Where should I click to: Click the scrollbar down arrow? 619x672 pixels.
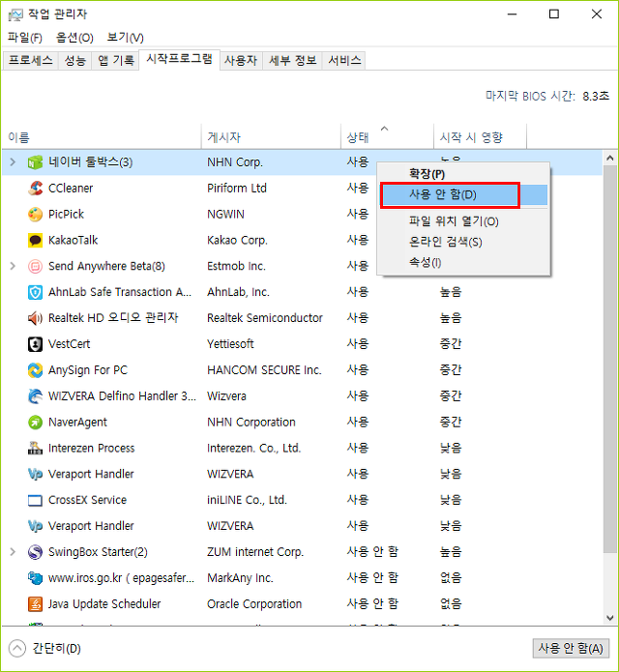(x=610, y=618)
